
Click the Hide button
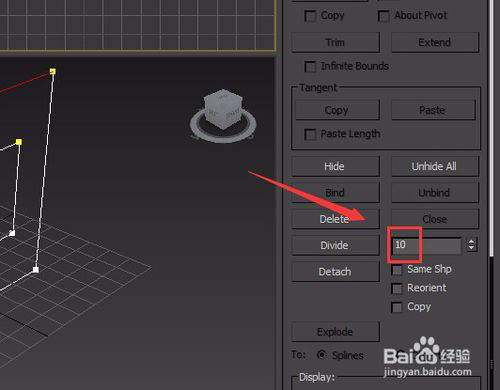coord(335,166)
